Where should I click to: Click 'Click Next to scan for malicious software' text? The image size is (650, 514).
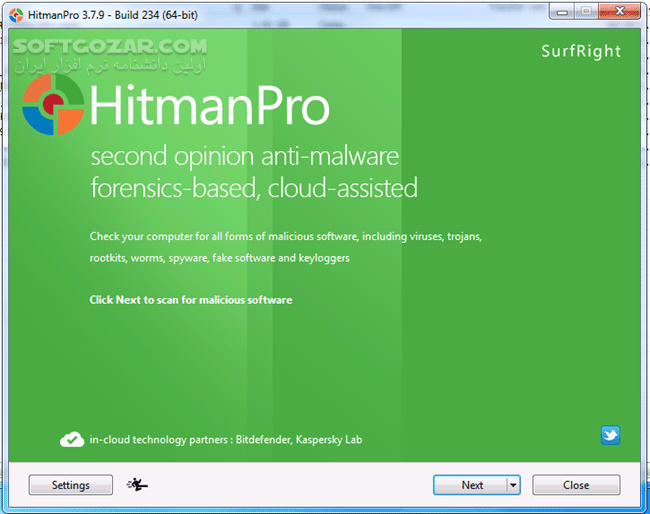coord(191,300)
